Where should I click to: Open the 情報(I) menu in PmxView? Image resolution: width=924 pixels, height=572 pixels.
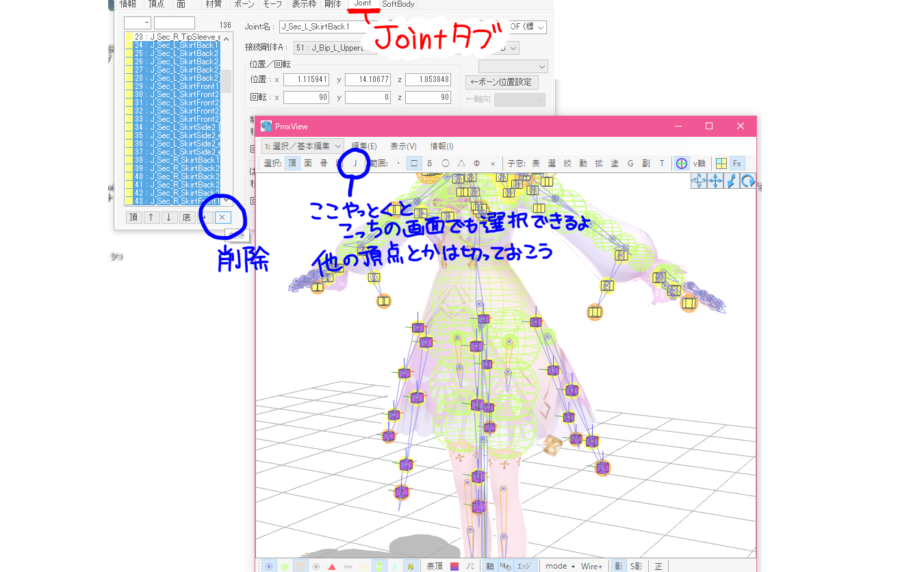[x=441, y=146]
